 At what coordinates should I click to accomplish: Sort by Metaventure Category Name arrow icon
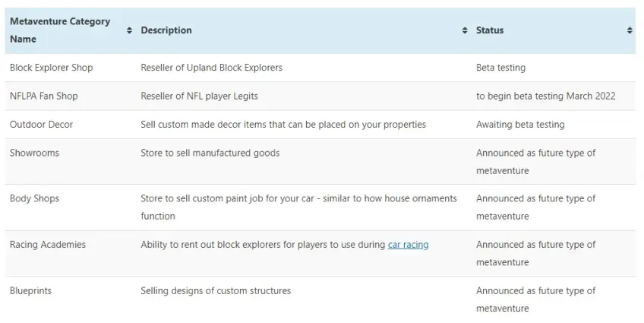(x=129, y=30)
